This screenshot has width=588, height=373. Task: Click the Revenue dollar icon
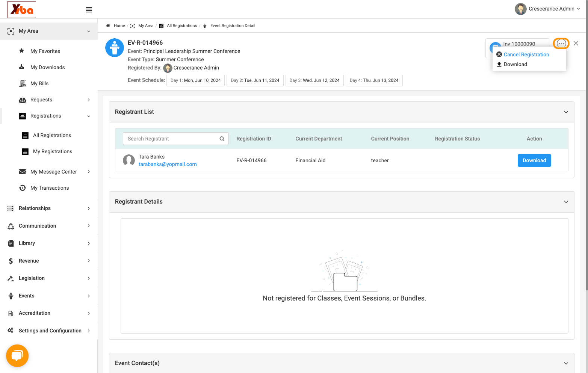click(11, 261)
